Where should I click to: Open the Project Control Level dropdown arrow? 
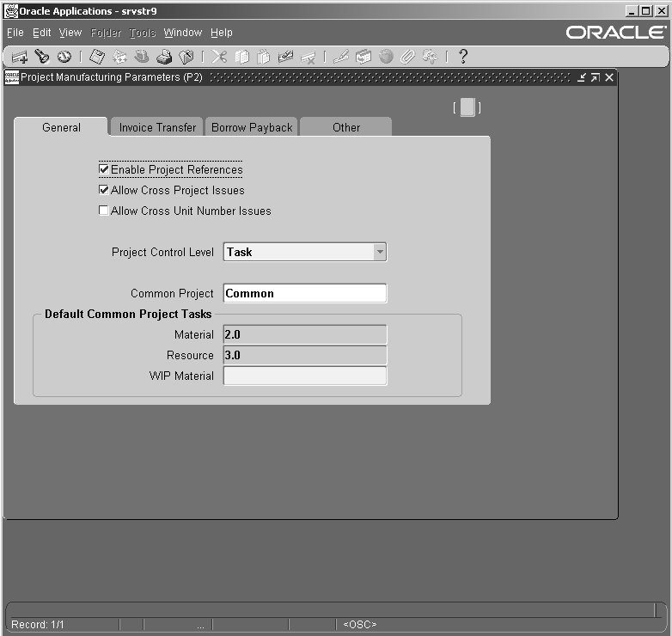[x=380, y=252]
